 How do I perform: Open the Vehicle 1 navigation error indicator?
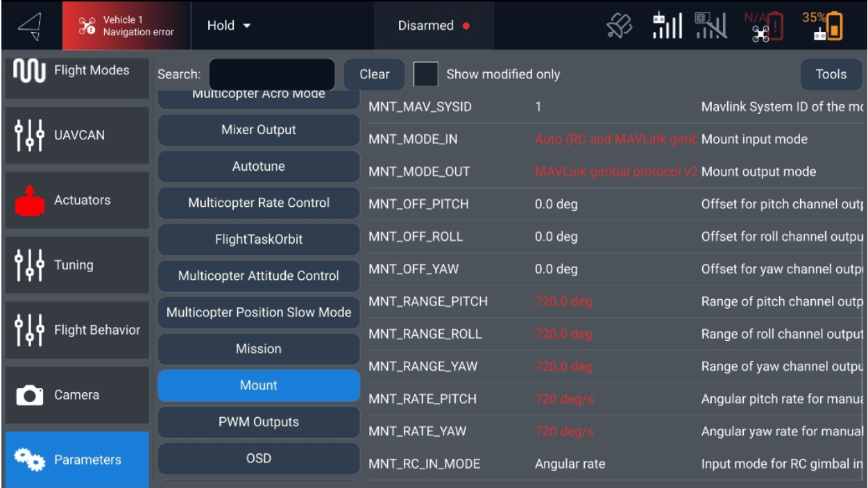click(x=126, y=26)
